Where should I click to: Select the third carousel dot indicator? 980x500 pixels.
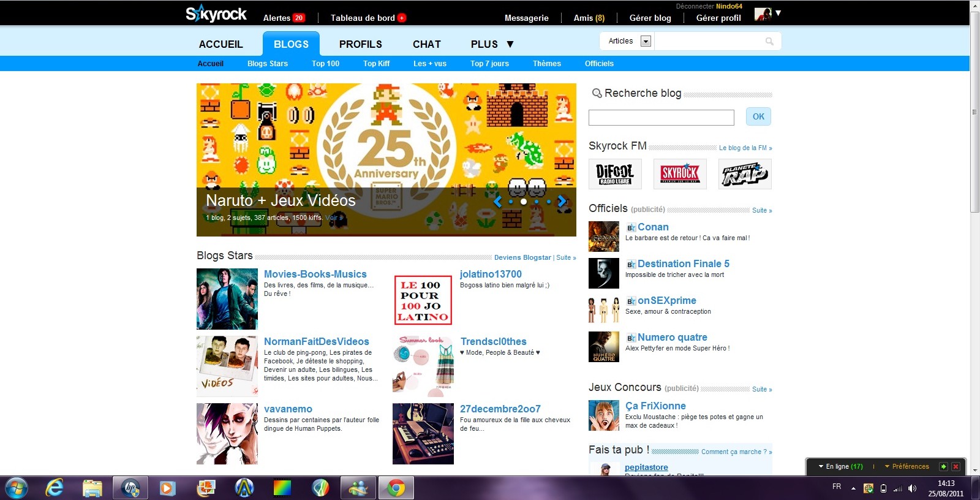click(537, 202)
